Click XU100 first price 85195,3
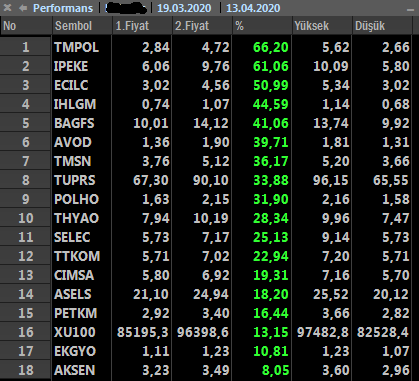The image size is (419, 381). 143,332
